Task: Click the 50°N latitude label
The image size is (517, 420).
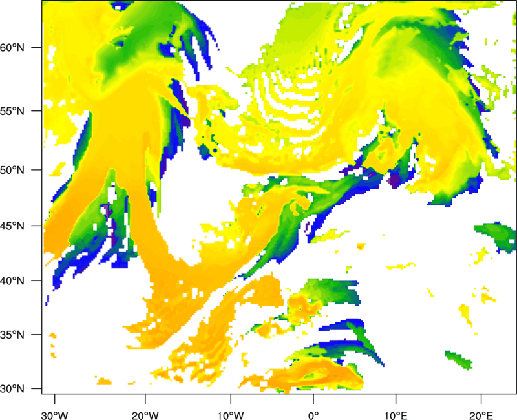Action: 12,170
